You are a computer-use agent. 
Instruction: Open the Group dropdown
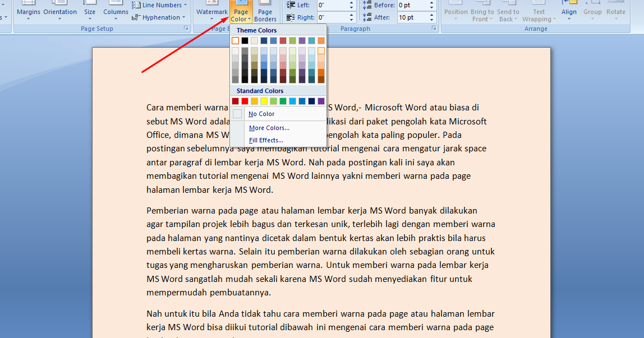point(592,12)
